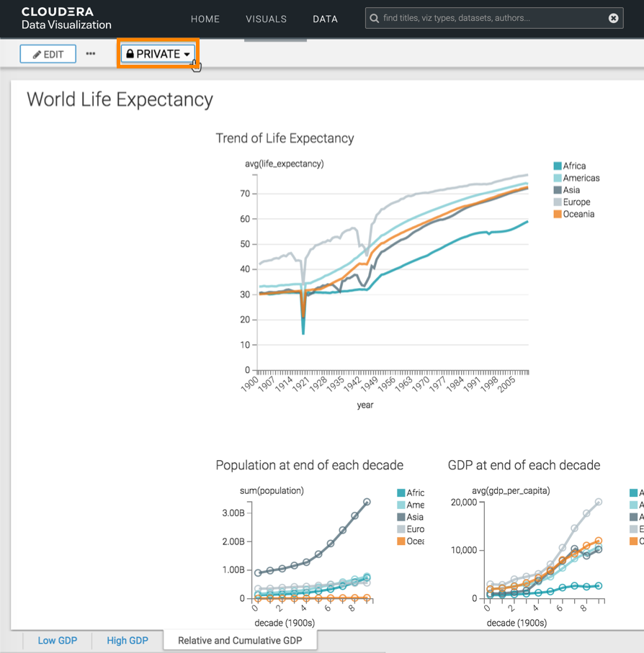Click the search magnifier icon
Screen dimensions: 644x653
(375, 19)
